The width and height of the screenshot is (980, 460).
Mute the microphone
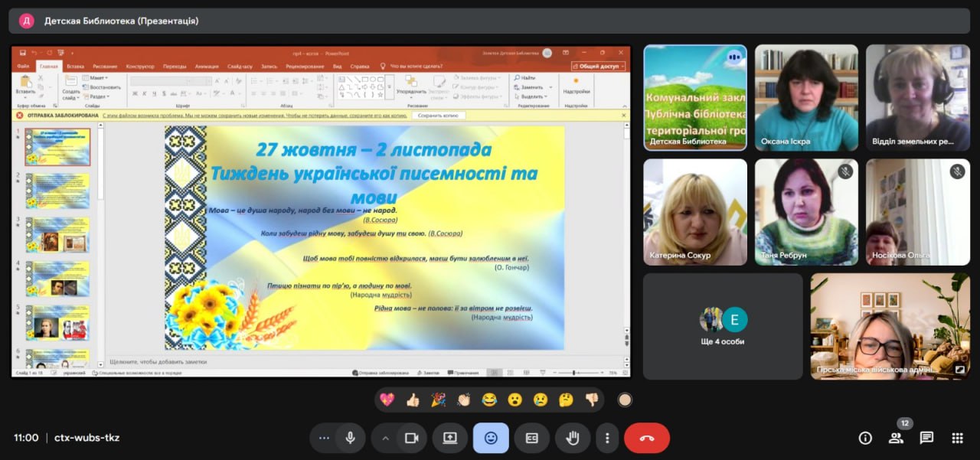coord(350,438)
